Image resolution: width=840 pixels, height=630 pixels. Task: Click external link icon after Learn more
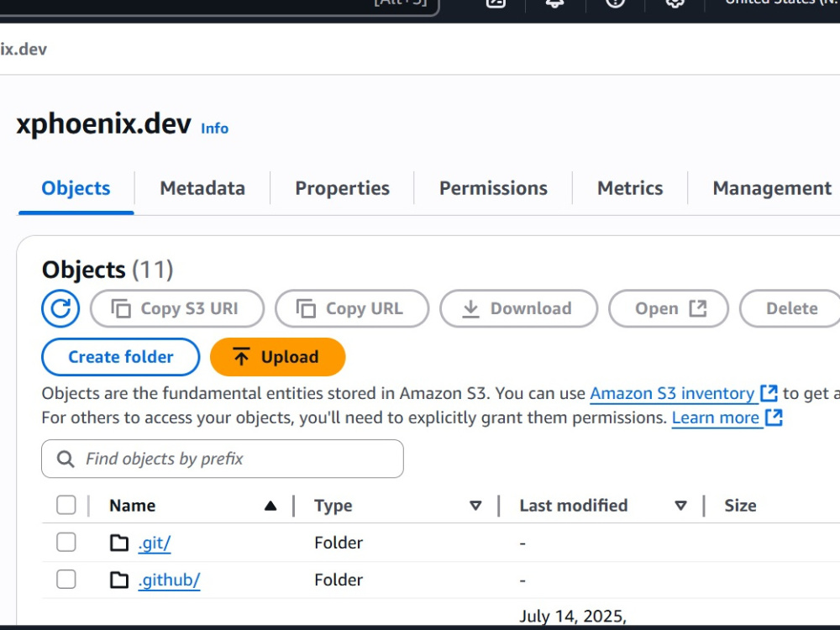point(774,417)
